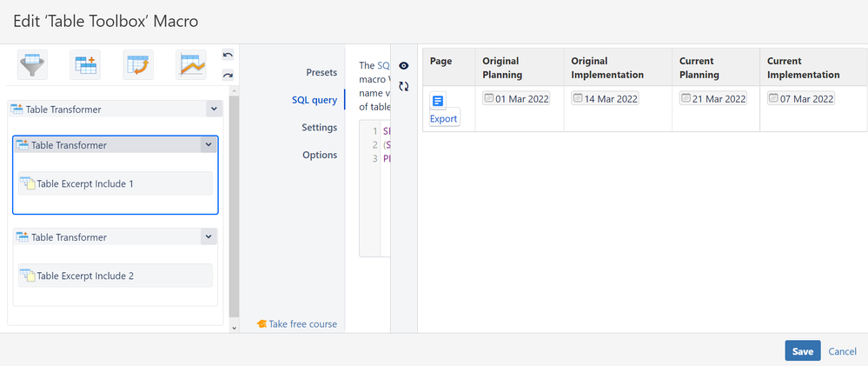868x366 pixels.
Task: Open dropdown of the selected Table Transformer
Action: coord(209,145)
